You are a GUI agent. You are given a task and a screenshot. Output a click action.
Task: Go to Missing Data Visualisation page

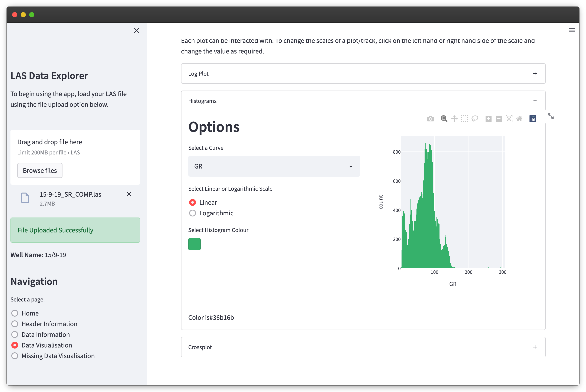pyautogui.click(x=15, y=356)
